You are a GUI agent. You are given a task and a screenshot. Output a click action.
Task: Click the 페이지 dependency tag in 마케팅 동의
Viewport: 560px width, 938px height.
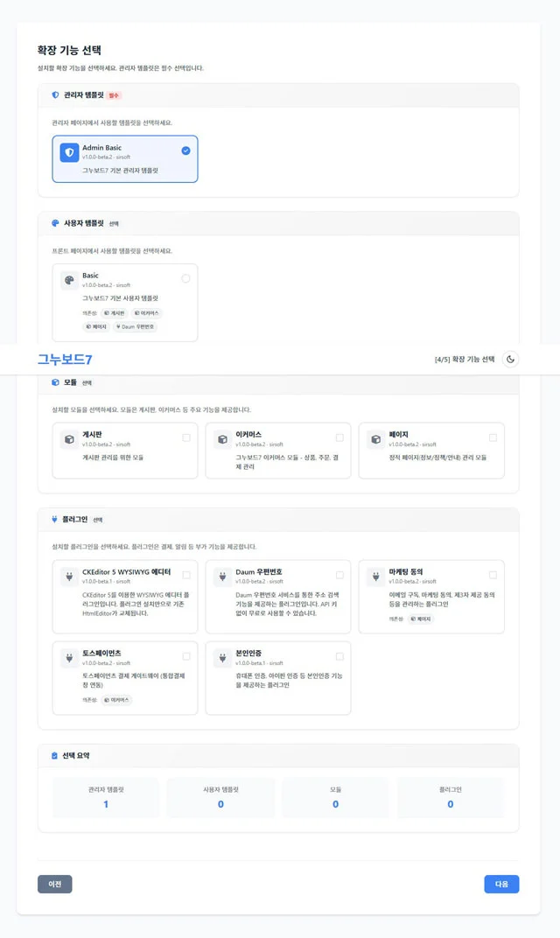click(421, 619)
